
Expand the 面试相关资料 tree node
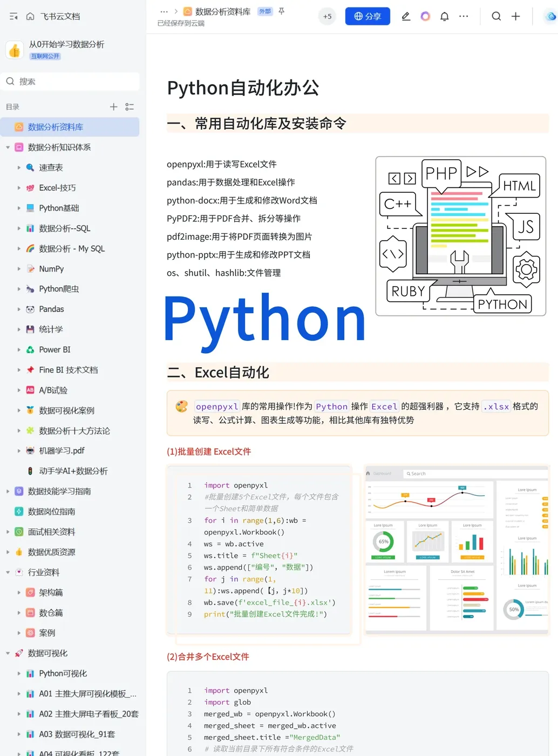(x=8, y=531)
